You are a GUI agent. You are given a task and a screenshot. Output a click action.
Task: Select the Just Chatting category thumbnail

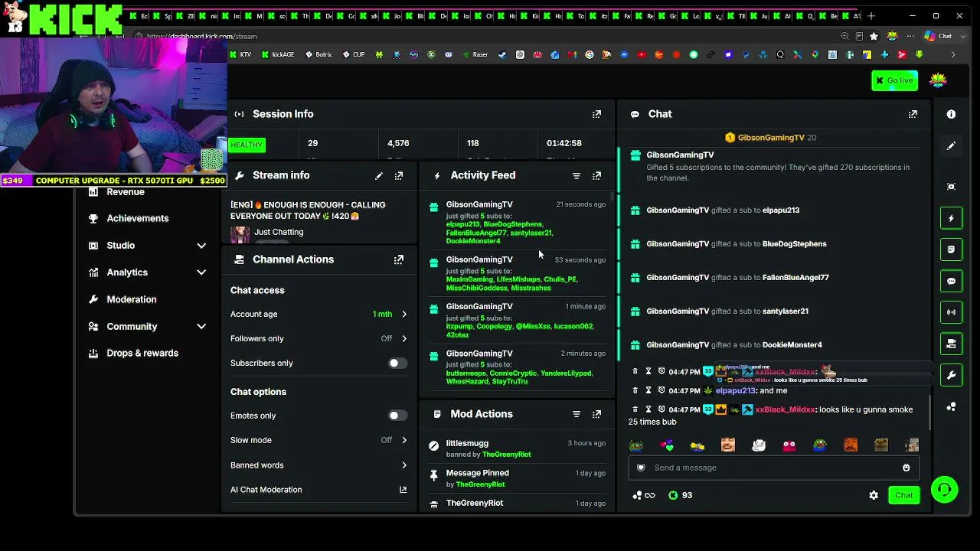tap(240, 234)
